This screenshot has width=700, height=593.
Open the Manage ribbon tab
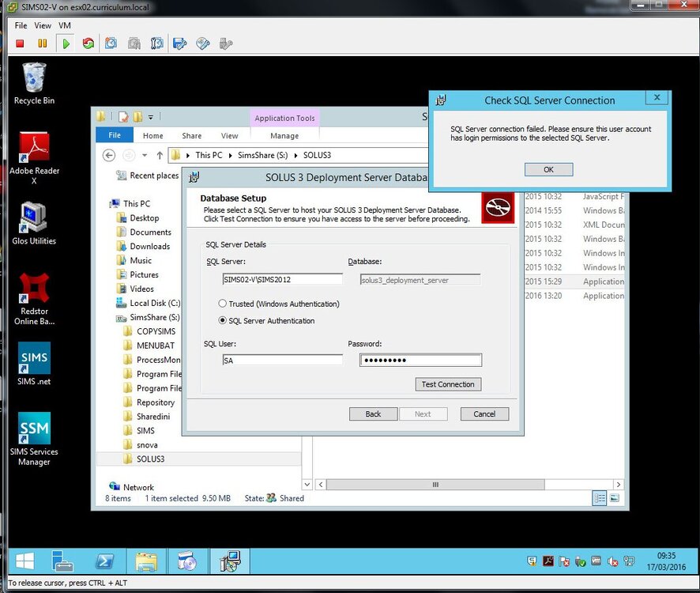click(x=284, y=136)
